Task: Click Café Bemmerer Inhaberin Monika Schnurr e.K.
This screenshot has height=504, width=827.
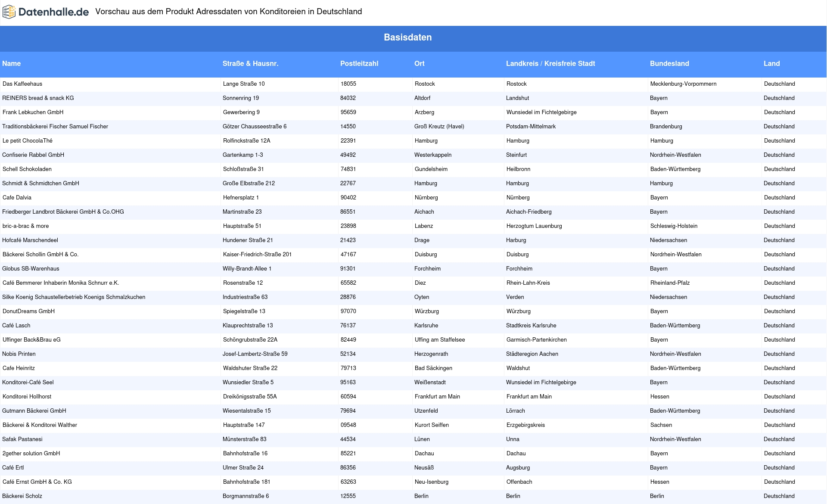Action: [61, 283]
